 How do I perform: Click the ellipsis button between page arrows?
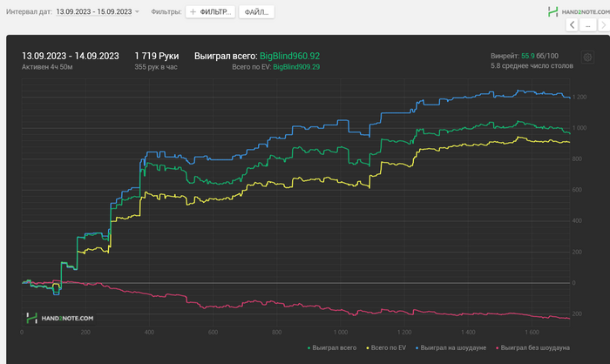tap(588, 25)
